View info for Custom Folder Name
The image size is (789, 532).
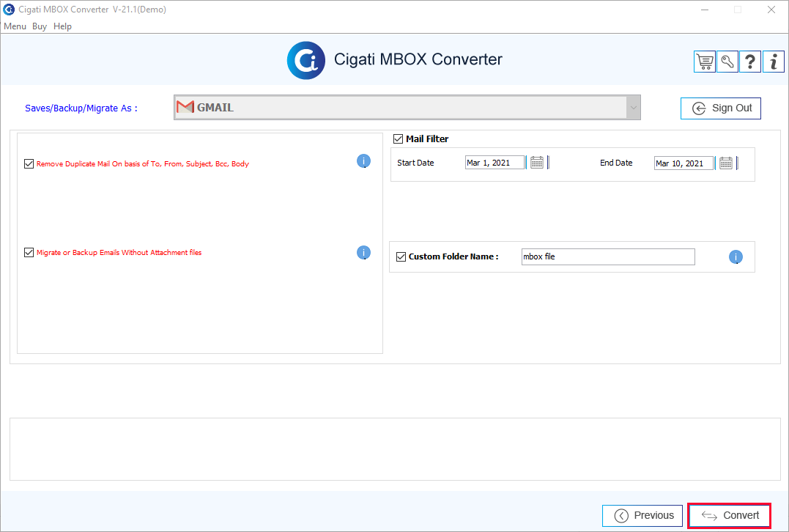pyautogui.click(x=736, y=257)
